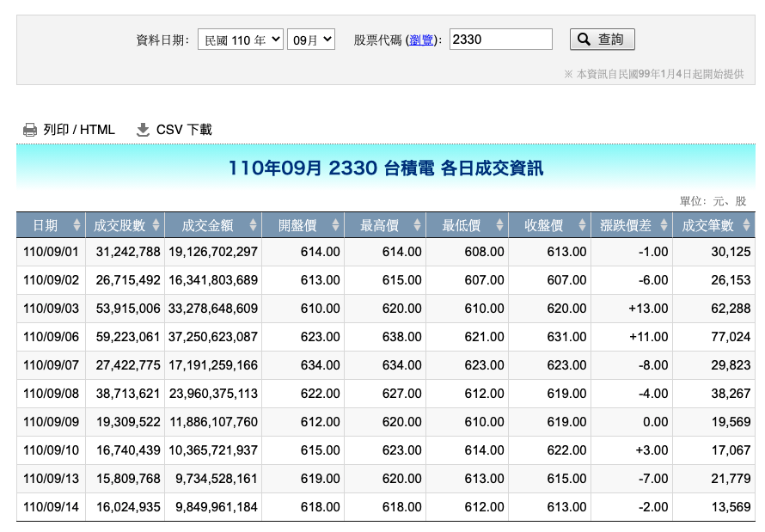
Task: Open the 09月 month dropdown
Action: pos(311,40)
